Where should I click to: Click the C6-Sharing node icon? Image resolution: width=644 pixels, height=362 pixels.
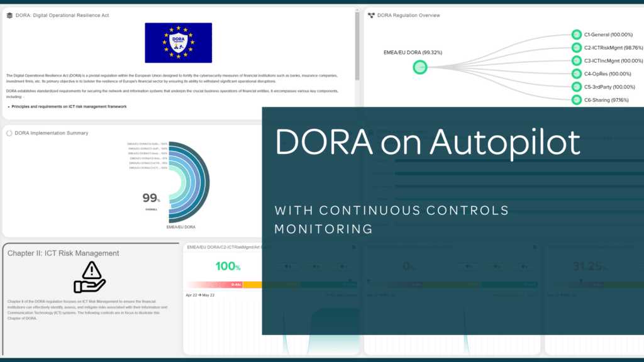pos(576,99)
